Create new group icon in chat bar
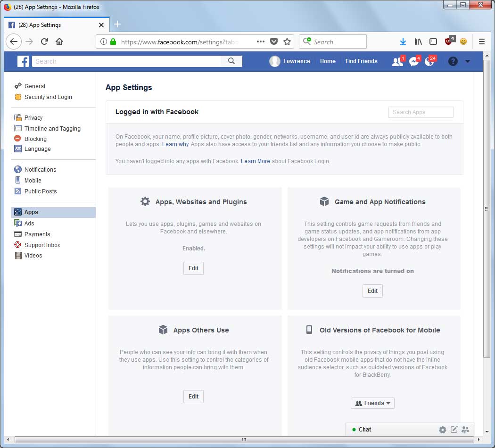The image size is (495, 448). (x=465, y=430)
